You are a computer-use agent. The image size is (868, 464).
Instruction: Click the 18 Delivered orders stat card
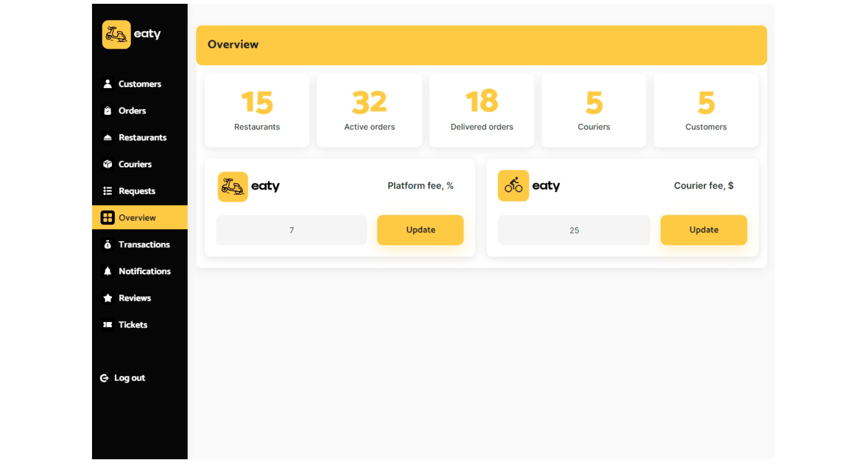click(482, 111)
